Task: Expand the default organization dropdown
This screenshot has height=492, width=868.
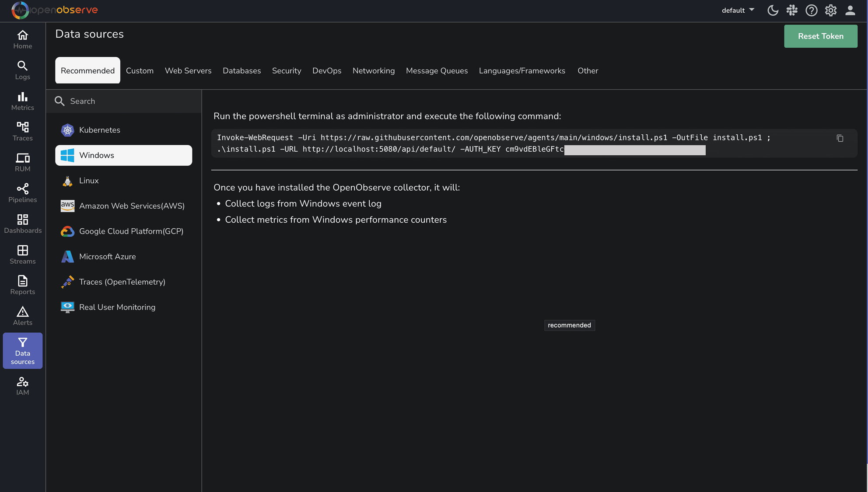Action: (x=738, y=10)
